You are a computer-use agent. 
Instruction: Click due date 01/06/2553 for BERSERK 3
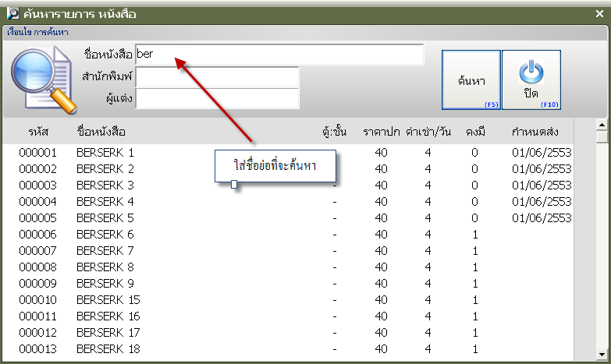(542, 186)
